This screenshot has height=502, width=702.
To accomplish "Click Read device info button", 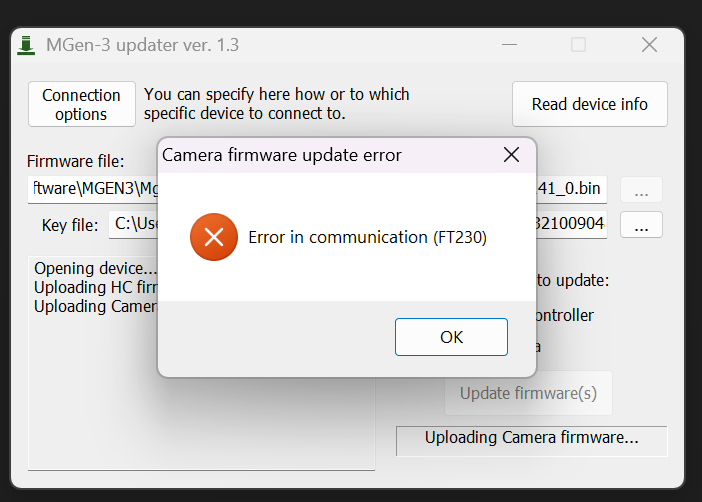I will 590,104.
